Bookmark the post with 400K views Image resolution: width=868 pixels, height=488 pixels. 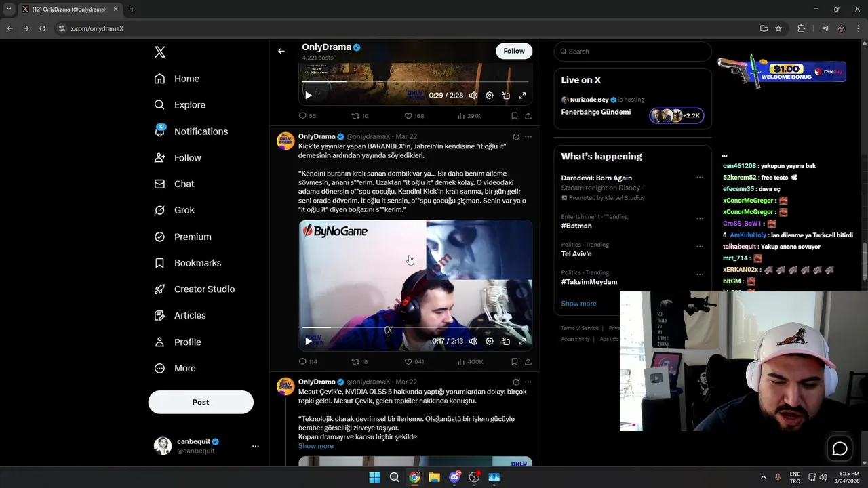(x=515, y=361)
